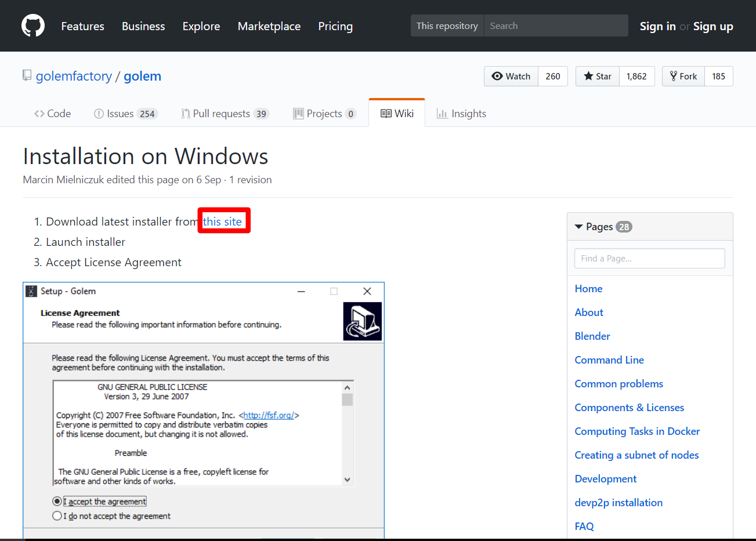
Task: Open the Home wiki page
Action: (588, 289)
